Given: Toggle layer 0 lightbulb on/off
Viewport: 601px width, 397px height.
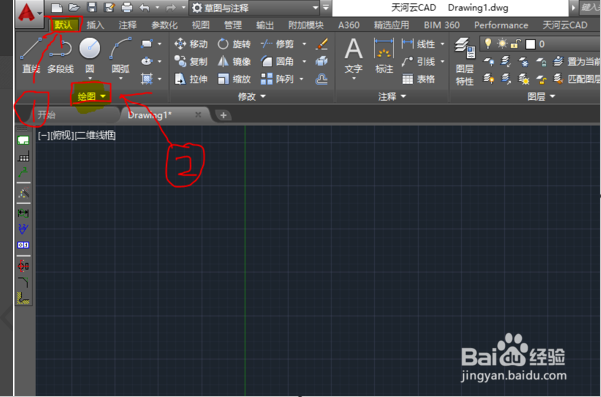Looking at the screenshot, I should [488, 44].
